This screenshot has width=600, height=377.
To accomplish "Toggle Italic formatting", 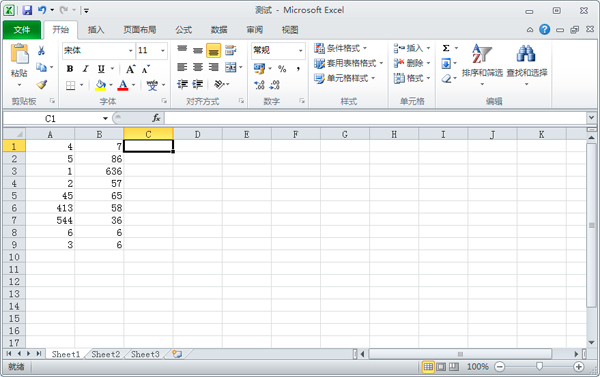I will pyautogui.click(x=85, y=69).
